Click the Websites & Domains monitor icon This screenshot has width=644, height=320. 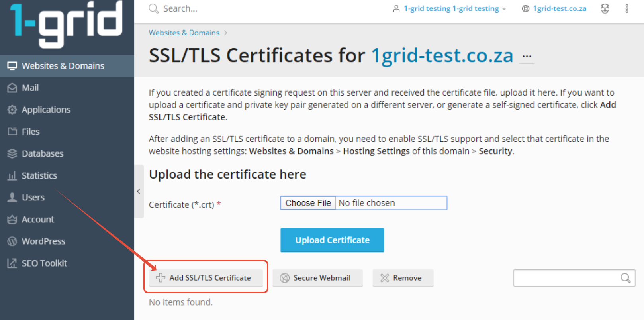(x=12, y=66)
